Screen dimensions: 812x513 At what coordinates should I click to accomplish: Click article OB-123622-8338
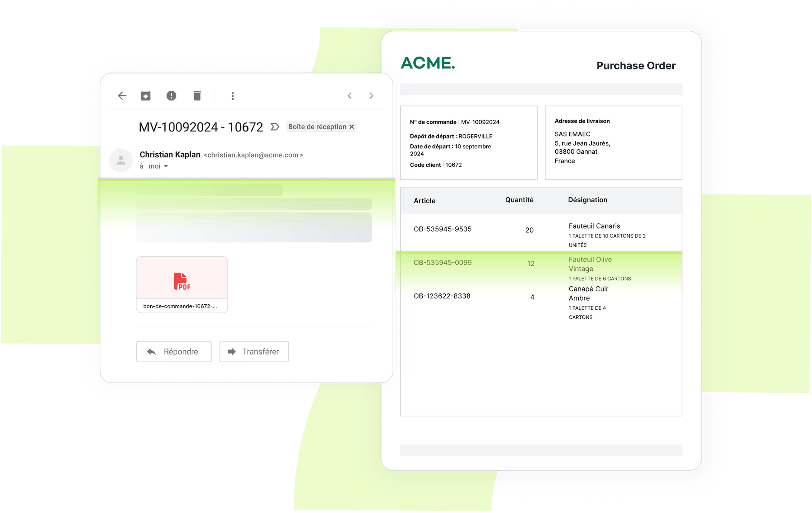[x=442, y=296]
